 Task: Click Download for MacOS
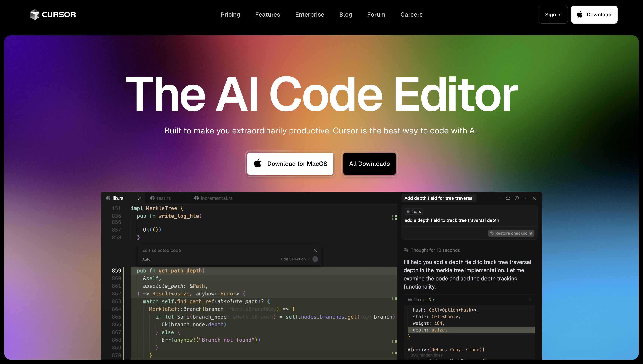click(x=290, y=164)
